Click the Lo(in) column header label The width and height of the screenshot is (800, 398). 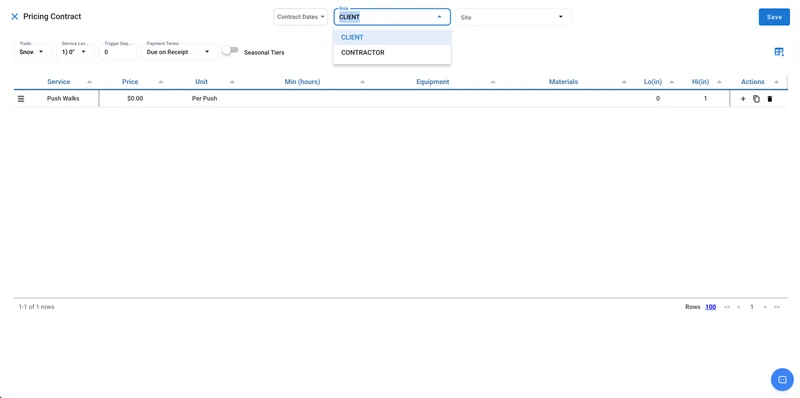click(653, 82)
